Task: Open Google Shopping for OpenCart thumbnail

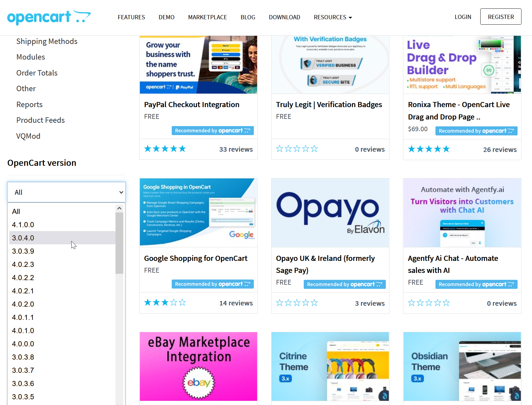Action: (198, 213)
